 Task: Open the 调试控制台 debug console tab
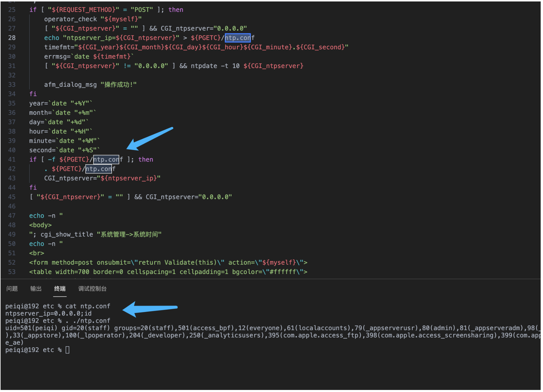pyautogui.click(x=92, y=289)
